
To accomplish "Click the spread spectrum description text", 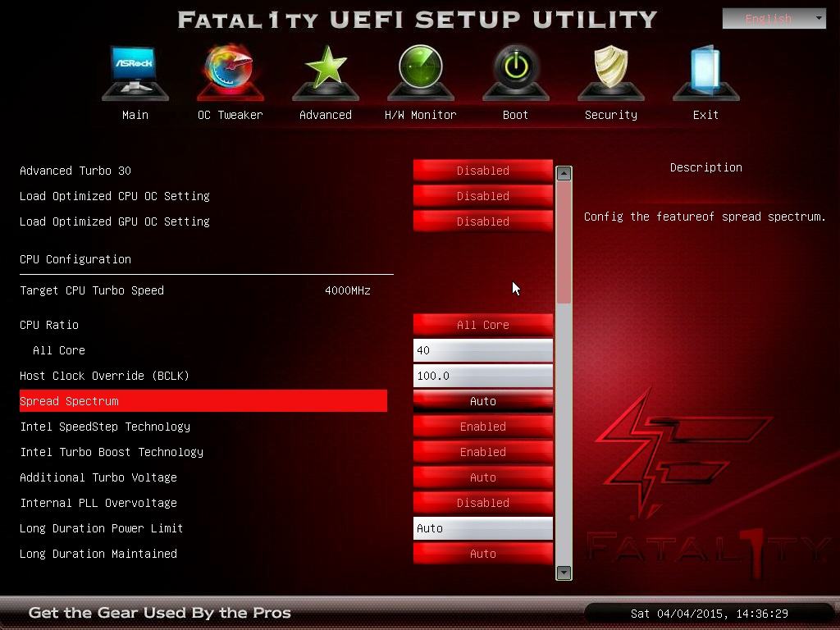I will 705,217.
